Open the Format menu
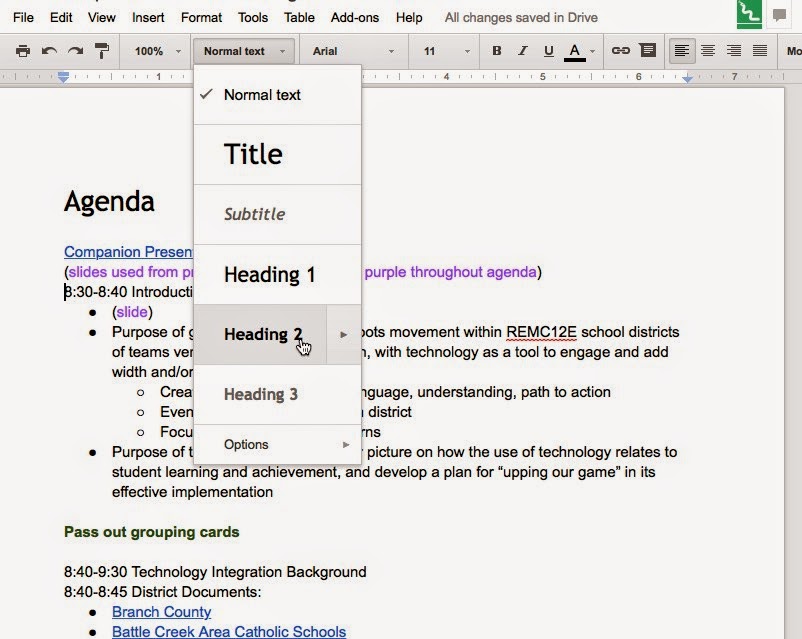Image resolution: width=802 pixels, height=639 pixels. [201, 17]
